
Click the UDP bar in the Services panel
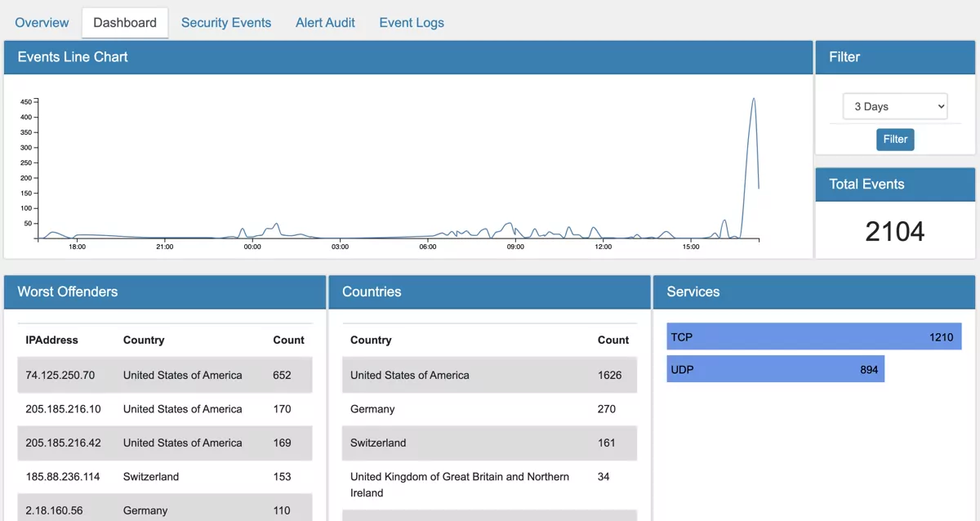(775, 368)
